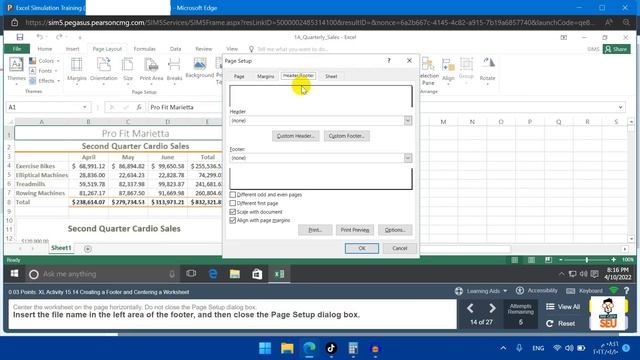Switch to the Sheet tab in Page Setup
The height and width of the screenshot is (360, 640).
coord(331,76)
